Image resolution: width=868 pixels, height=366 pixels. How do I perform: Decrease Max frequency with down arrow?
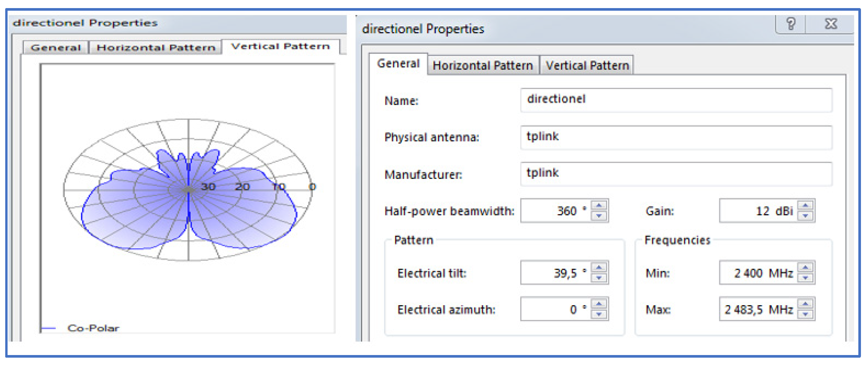805,314
